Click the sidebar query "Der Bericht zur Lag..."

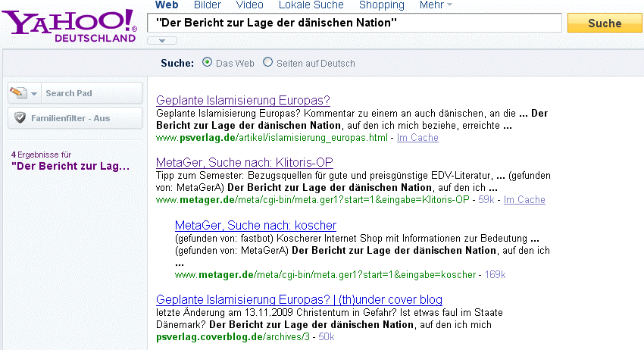[70, 166]
